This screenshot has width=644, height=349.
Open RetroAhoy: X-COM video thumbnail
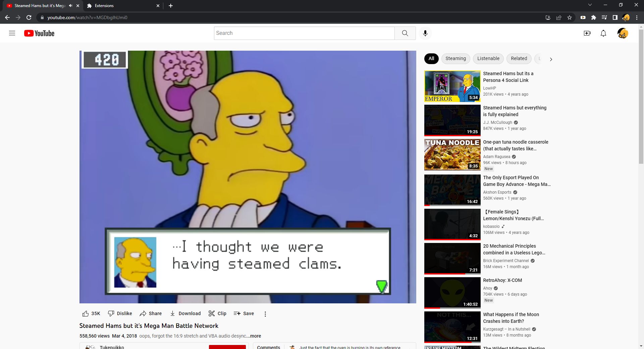tap(452, 293)
